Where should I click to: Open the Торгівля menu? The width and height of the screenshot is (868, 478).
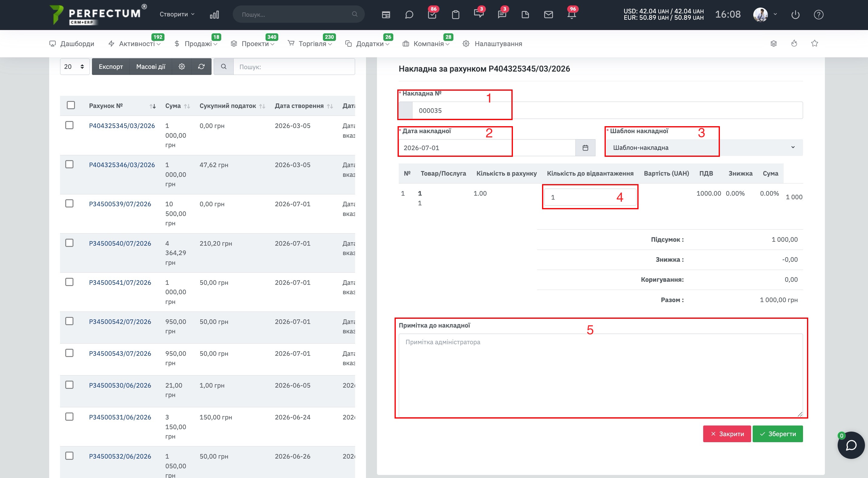[312, 44]
